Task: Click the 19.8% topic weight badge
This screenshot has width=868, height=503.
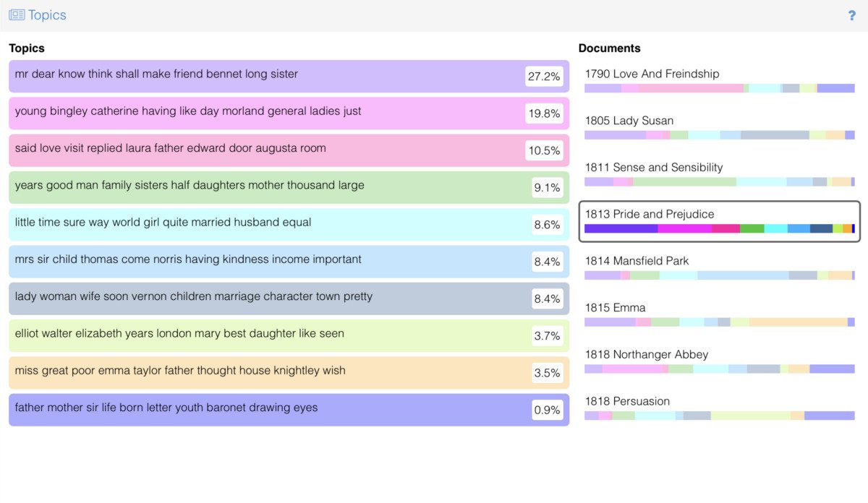Action: pyautogui.click(x=544, y=113)
